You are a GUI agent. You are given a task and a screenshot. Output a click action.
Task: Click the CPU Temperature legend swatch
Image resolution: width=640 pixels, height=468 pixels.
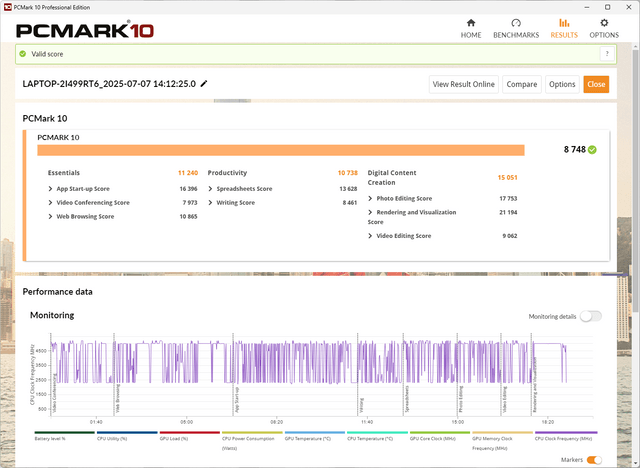click(x=377, y=433)
